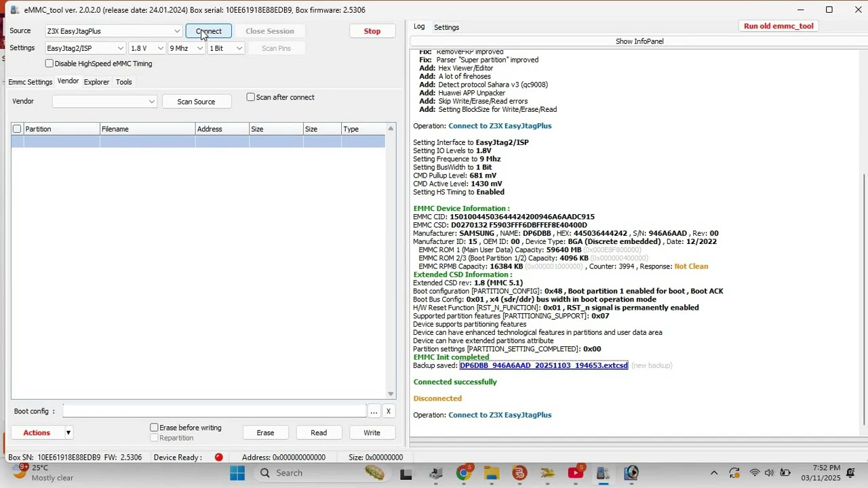Open the volume tray icon
Viewport: 868px width, 488px height.
(769, 473)
